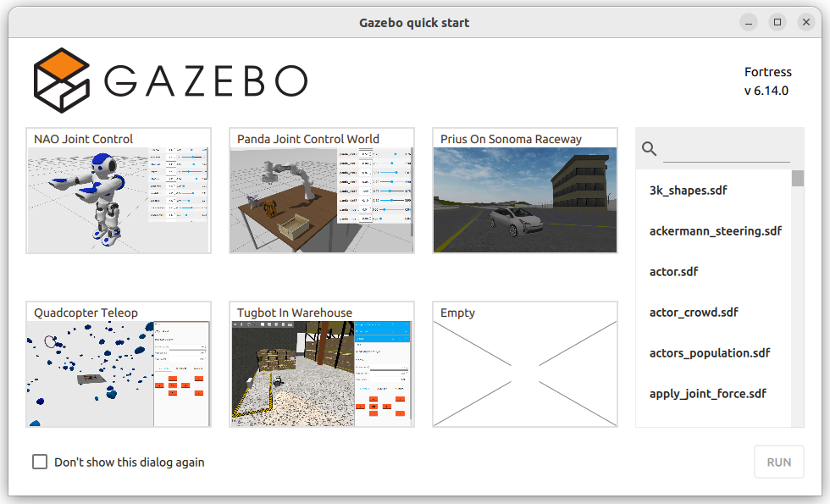
Task: Click the search magnifier icon
Action: 650,149
